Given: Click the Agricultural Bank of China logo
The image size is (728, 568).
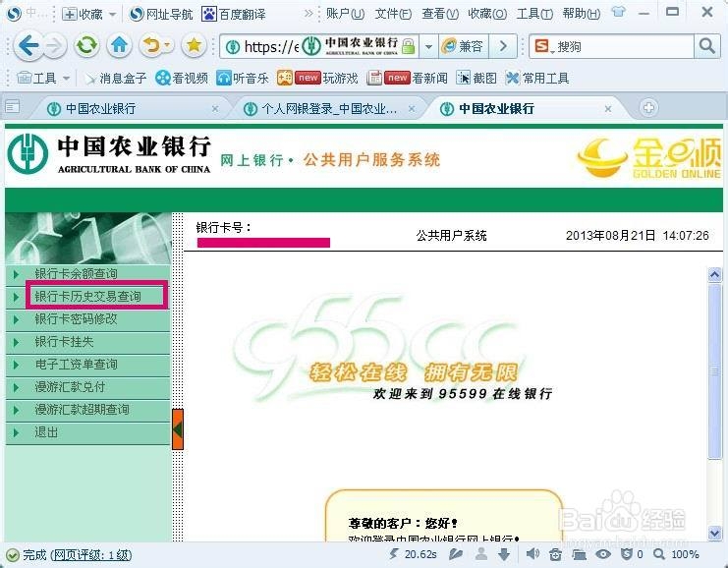Looking at the screenshot, I should (x=110, y=154).
